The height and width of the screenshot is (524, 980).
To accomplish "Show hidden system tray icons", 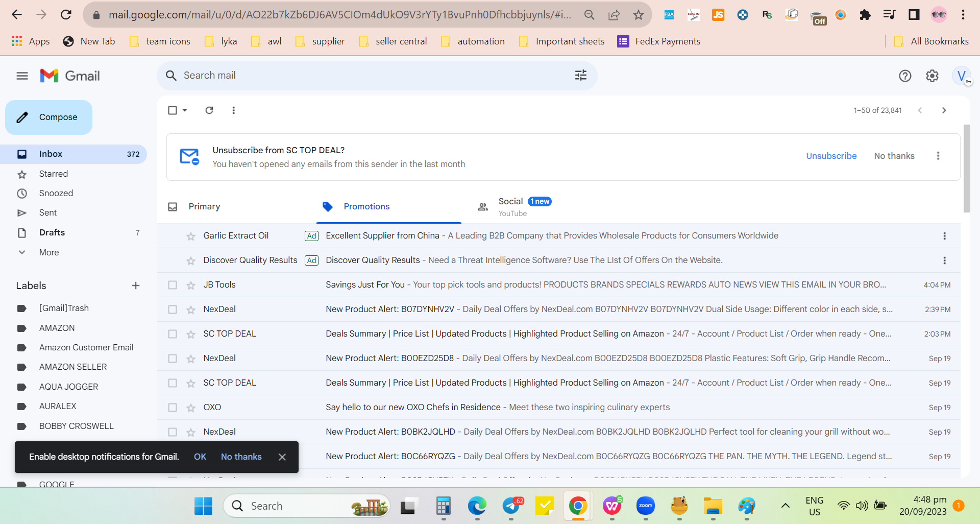I will pos(786,506).
